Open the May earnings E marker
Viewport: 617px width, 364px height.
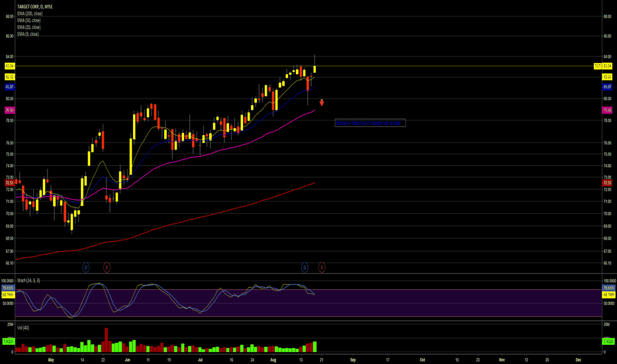click(x=107, y=267)
